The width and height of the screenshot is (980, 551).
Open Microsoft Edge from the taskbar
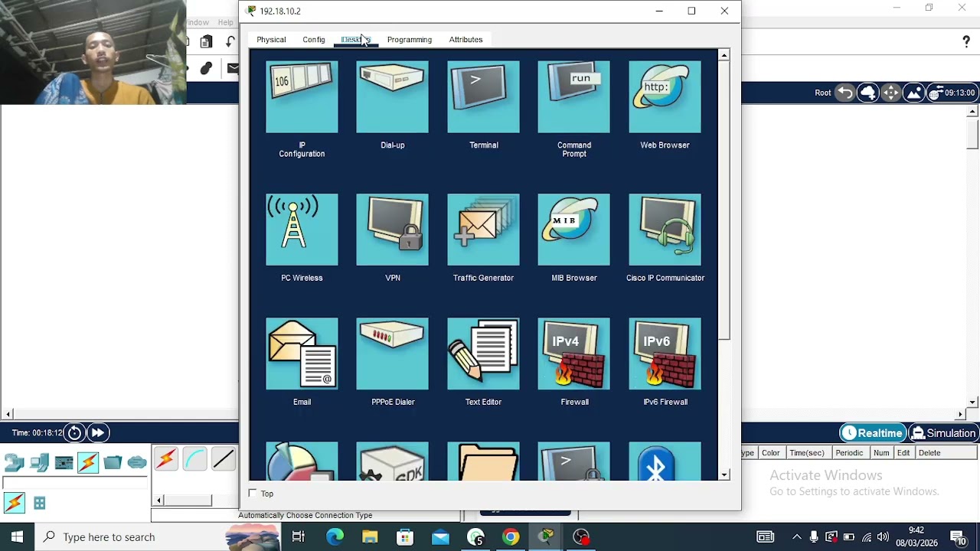point(335,537)
